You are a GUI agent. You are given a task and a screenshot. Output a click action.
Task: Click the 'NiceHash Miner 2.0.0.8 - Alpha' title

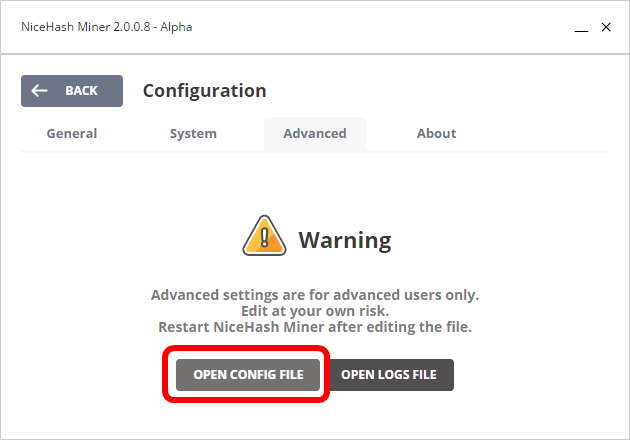107,27
